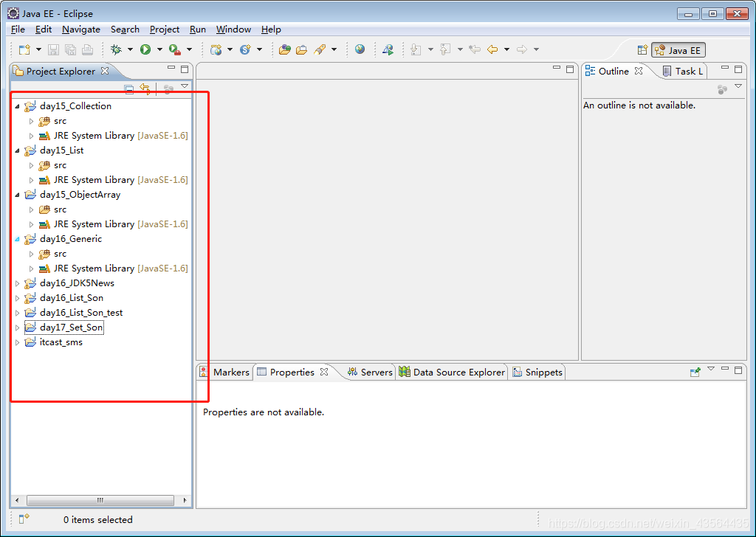Expand src under day15_ObjectArray

[x=31, y=209]
